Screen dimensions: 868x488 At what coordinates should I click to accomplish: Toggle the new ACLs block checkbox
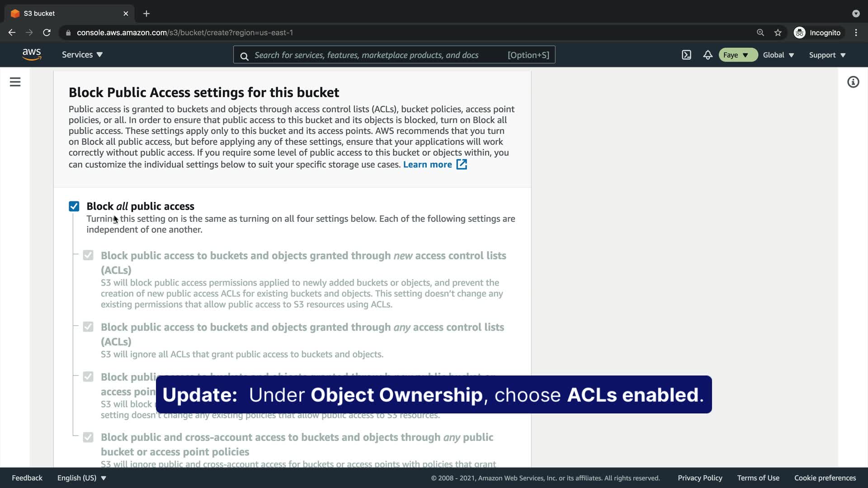click(x=88, y=256)
